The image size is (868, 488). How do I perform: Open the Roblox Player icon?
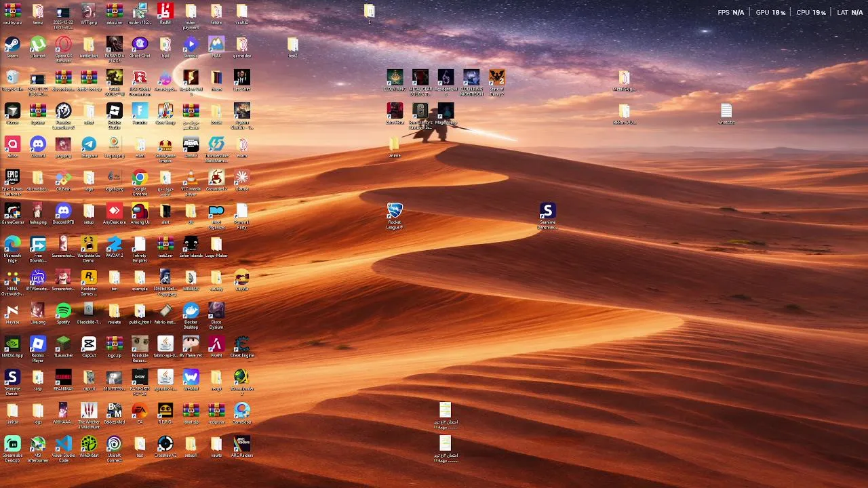pos(38,348)
